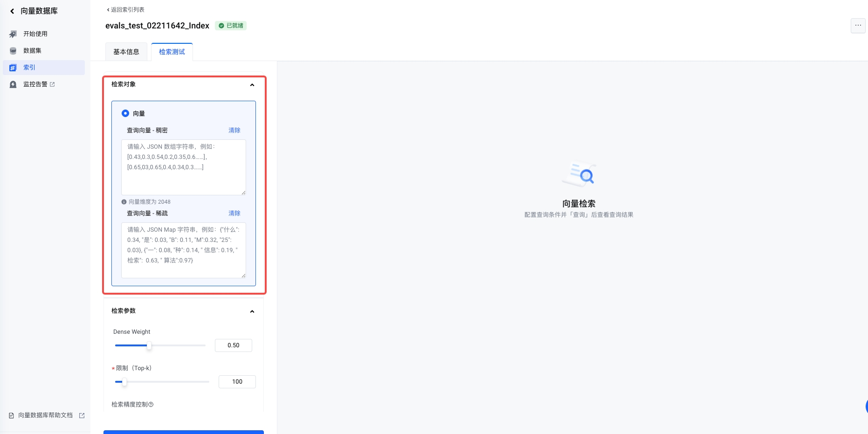Open the 开始使用 rocket icon
Image resolution: width=868 pixels, height=434 pixels.
(x=13, y=34)
